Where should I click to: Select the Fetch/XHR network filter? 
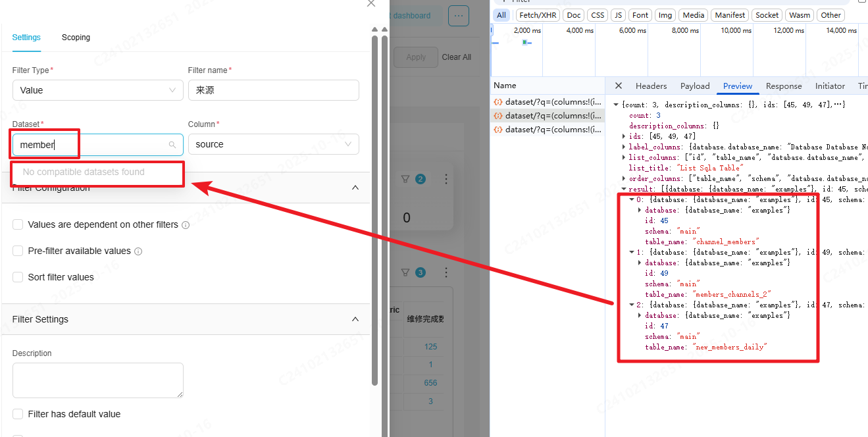[537, 15]
